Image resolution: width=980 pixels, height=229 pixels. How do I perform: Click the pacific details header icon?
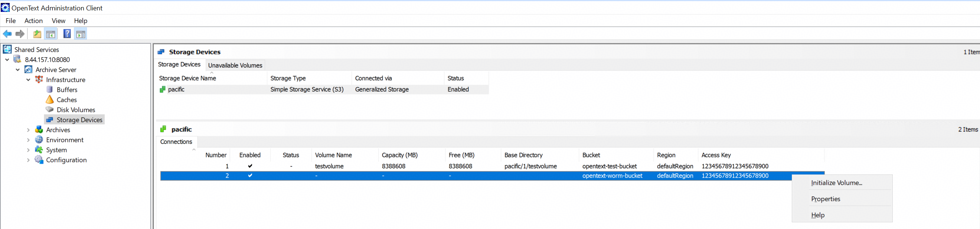163,129
